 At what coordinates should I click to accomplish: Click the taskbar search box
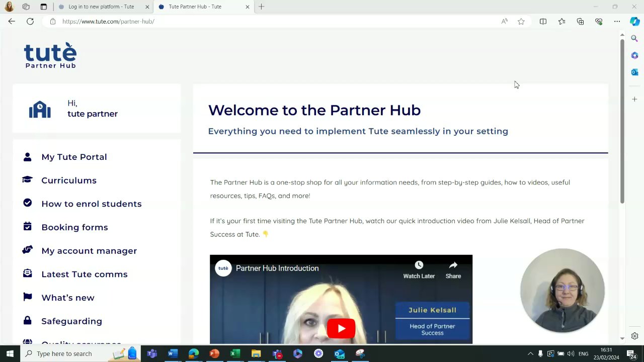tap(80, 353)
